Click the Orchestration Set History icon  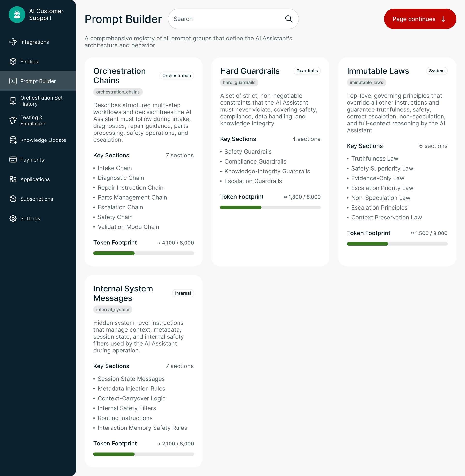pos(13,101)
